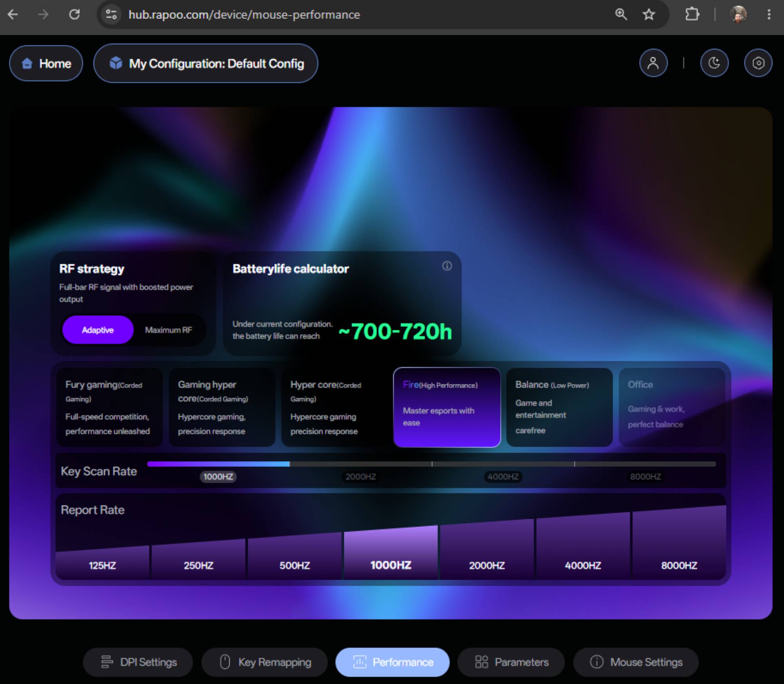Open the browser zoom magnifier icon
The height and width of the screenshot is (684, 784).
621,14
